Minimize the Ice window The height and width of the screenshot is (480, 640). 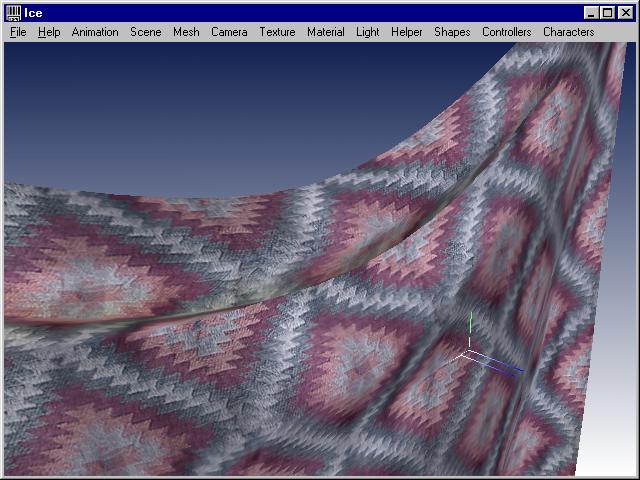click(591, 13)
